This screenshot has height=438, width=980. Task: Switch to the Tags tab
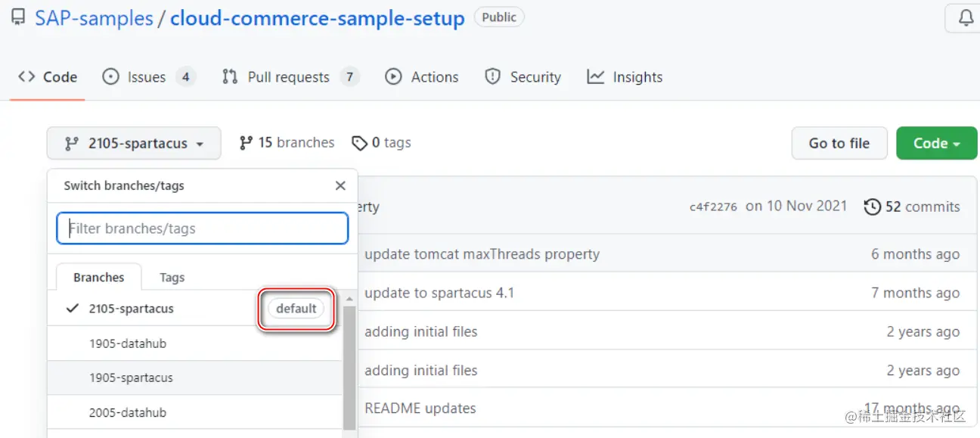(x=172, y=278)
